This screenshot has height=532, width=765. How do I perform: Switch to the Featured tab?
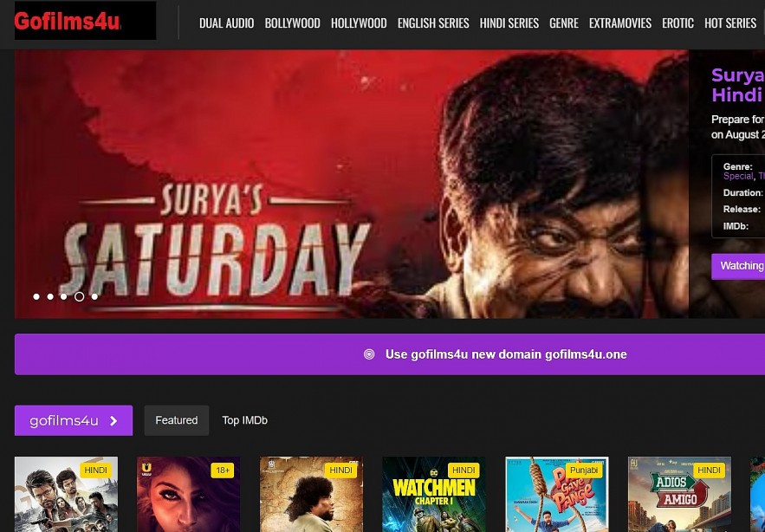coord(177,420)
